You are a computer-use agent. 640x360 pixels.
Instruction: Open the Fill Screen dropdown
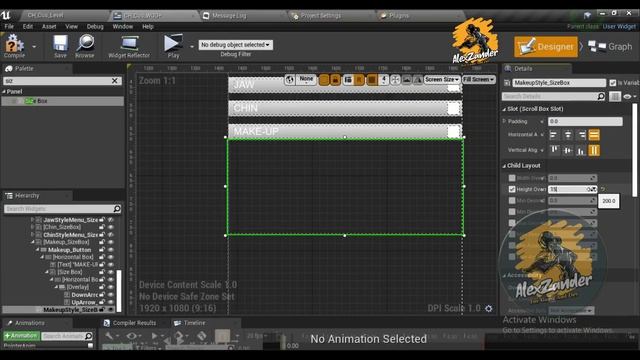[x=479, y=80]
